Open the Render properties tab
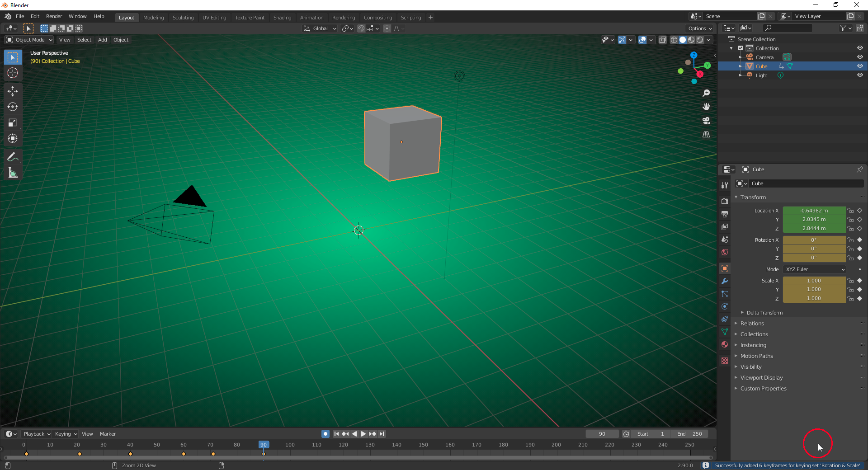Viewport: 868px width, 470px height. 725,201
